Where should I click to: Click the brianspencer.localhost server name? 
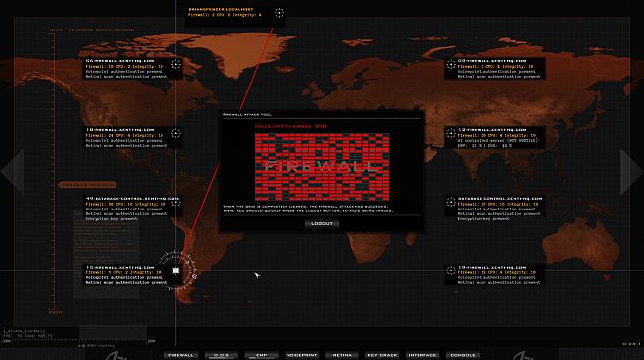pyautogui.click(x=221, y=9)
